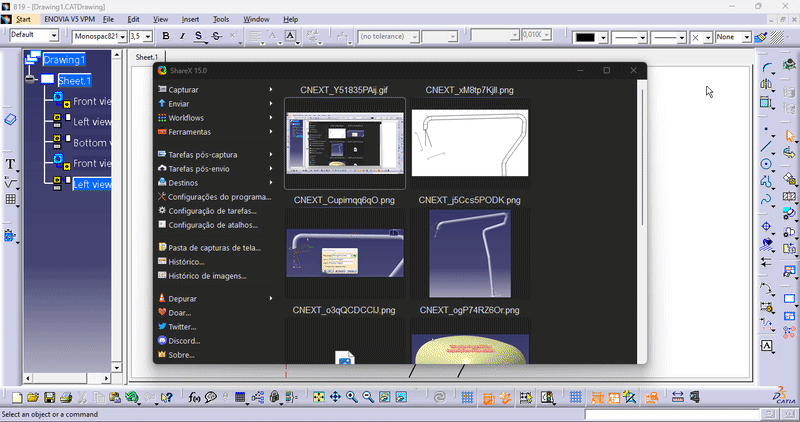Viewport: 800px width, 422px height.
Task: Expand the Capturar submenu in ShareX
Action: click(215, 89)
